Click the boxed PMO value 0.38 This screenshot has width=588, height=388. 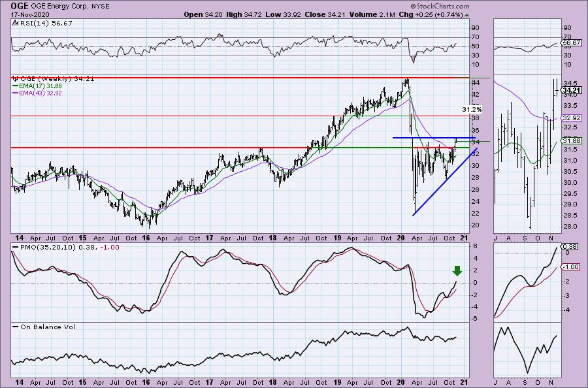pyautogui.click(x=570, y=246)
